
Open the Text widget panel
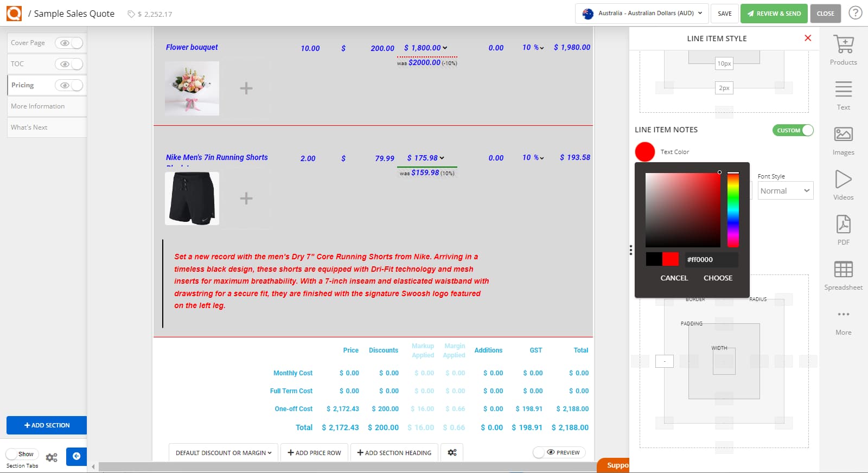coord(843,95)
